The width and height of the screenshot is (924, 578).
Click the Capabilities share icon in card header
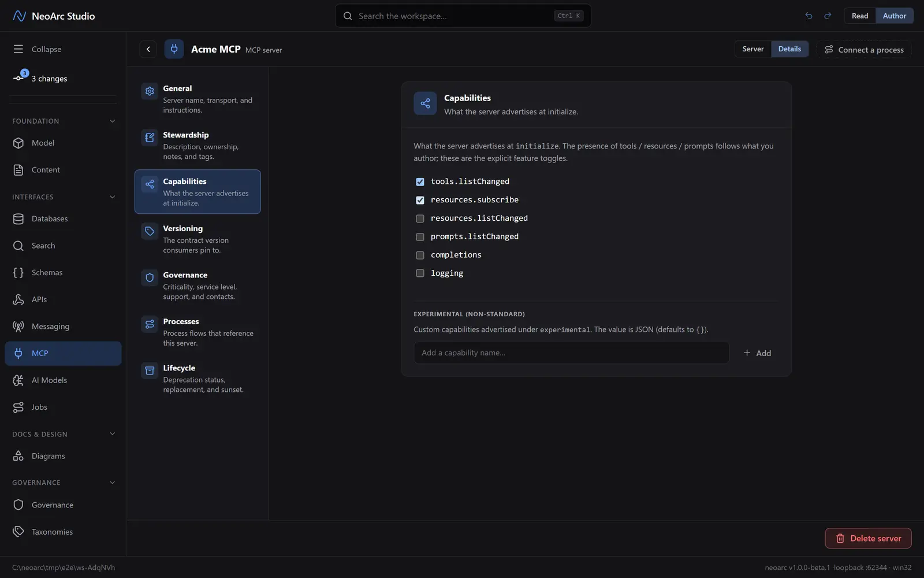coord(425,103)
